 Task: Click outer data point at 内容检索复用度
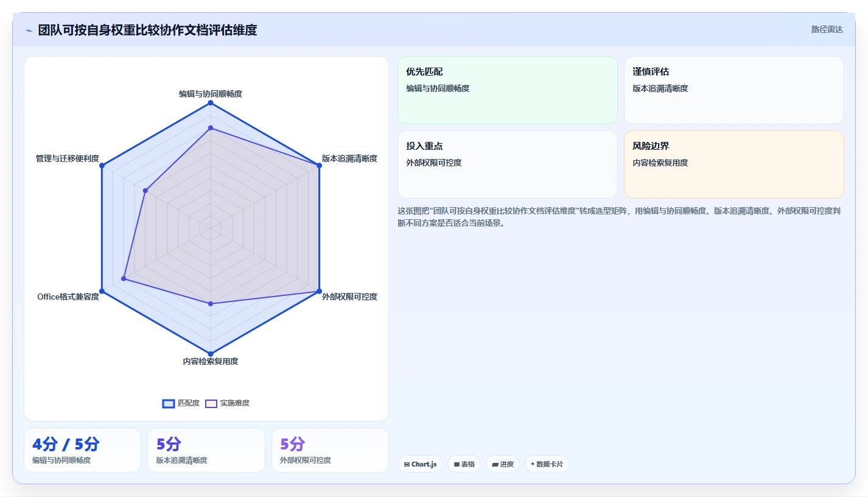click(211, 354)
